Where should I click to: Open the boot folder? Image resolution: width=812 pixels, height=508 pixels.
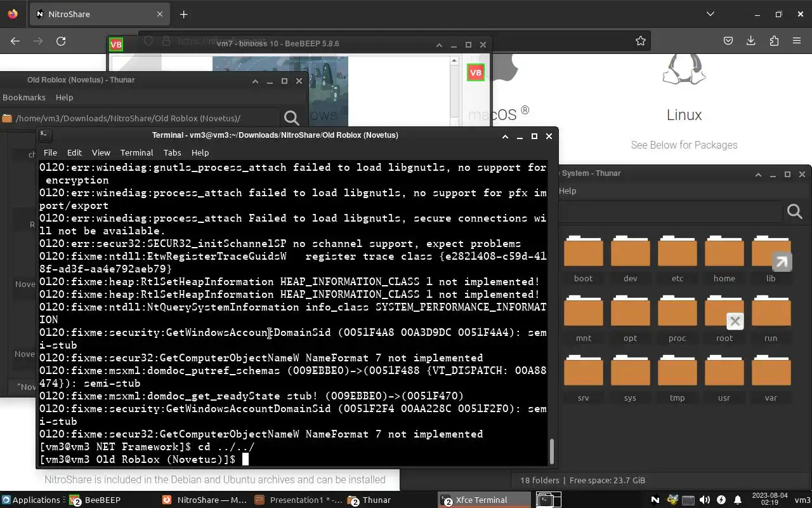(x=583, y=260)
